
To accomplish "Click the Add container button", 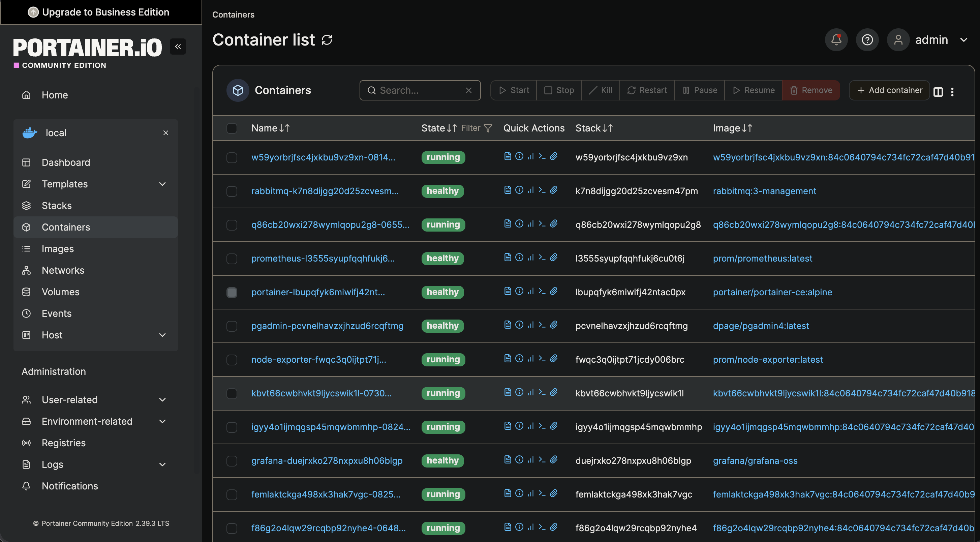I will 889,90.
